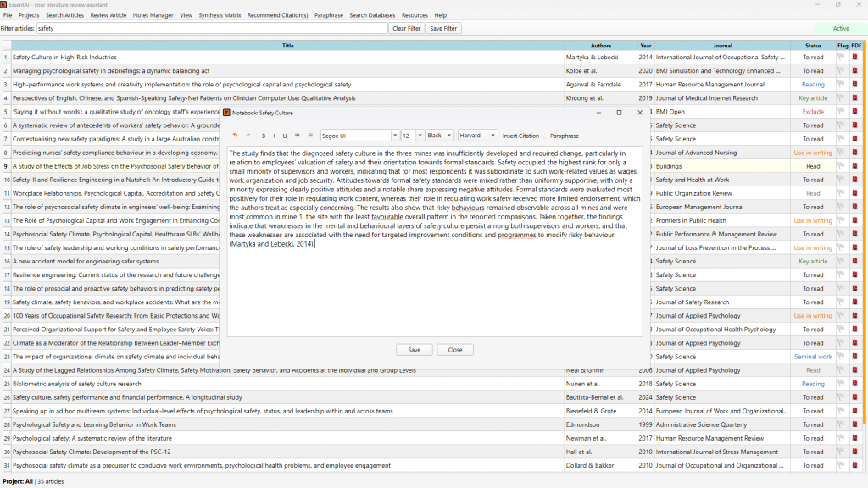The height and width of the screenshot is (488, 868).
Task: Save the Notebook note
Action: (x=414, y=350)
